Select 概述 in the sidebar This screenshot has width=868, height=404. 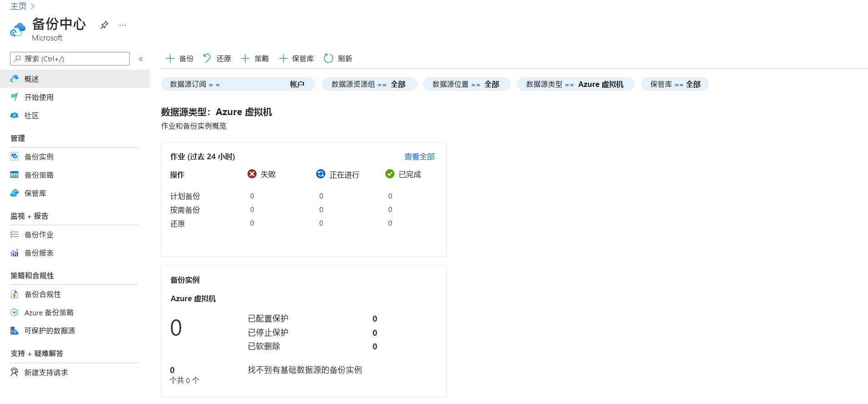[75, 79]
